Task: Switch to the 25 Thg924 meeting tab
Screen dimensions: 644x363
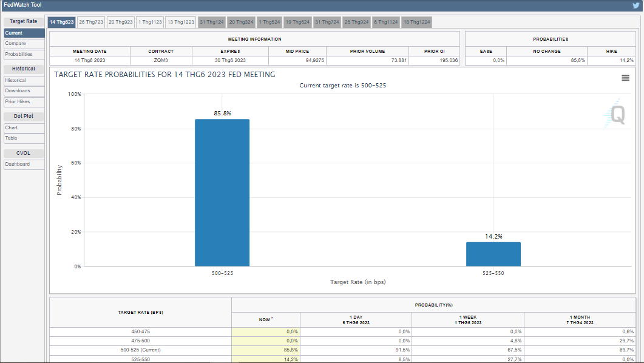Action: (356, 22)
